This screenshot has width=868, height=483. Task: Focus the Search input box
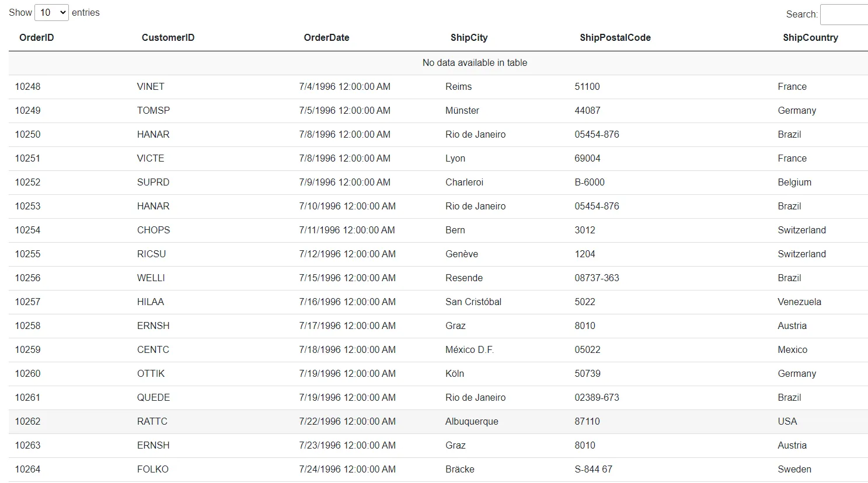[x=843, y=15]
